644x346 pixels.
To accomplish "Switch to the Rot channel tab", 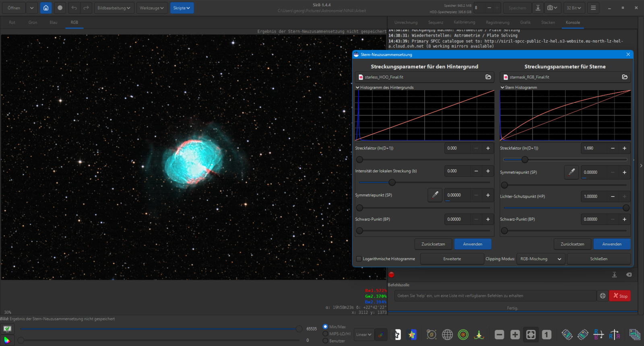I will [12, 23].
